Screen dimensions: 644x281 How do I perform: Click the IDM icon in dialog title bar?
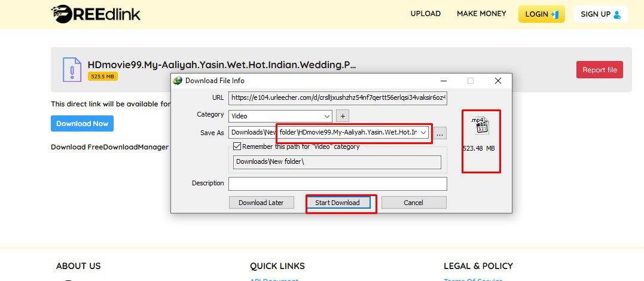pyautogui.click(x=178, y=81)
